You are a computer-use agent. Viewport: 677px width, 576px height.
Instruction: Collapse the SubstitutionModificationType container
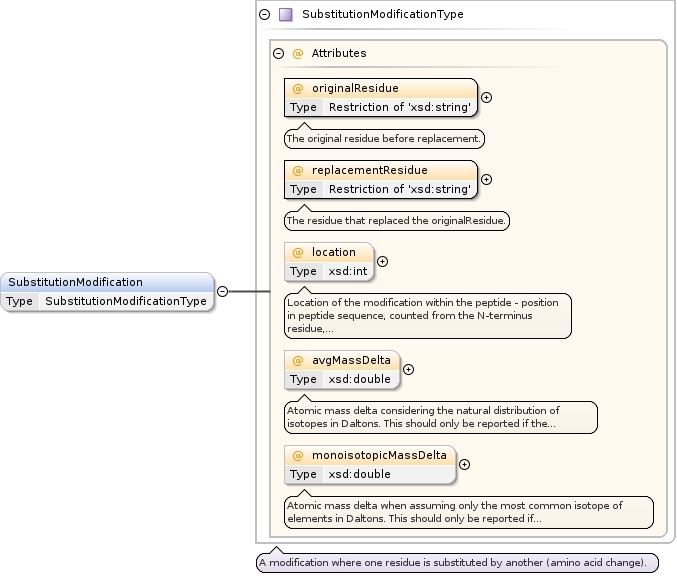264,15
